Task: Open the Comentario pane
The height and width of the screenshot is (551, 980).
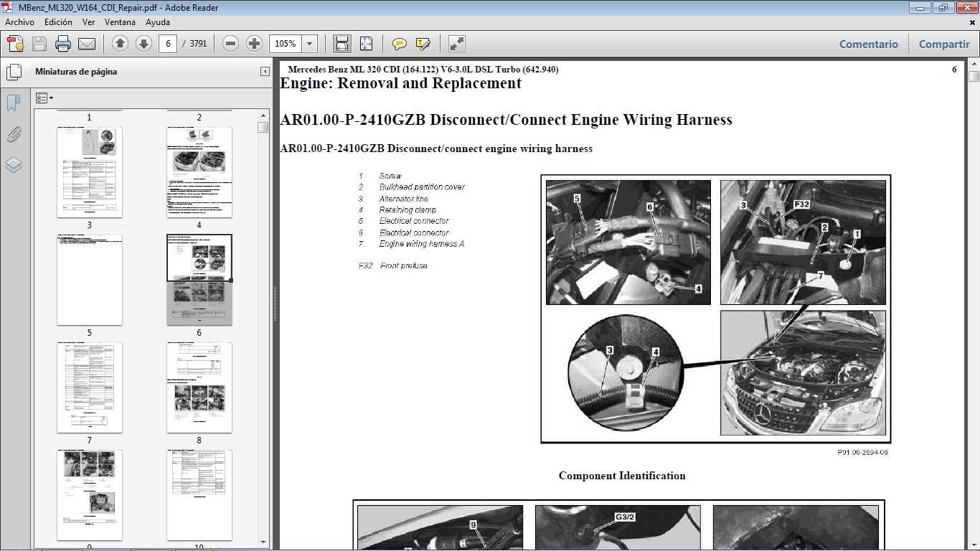Action: [868, 44]
